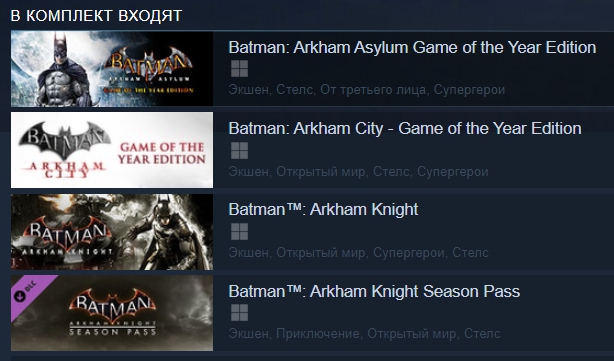Click Windows platform icon under Arkham Knight
The height and width of the screenshot is (361, 614).
pyautogui.click(x=239, y=231)
